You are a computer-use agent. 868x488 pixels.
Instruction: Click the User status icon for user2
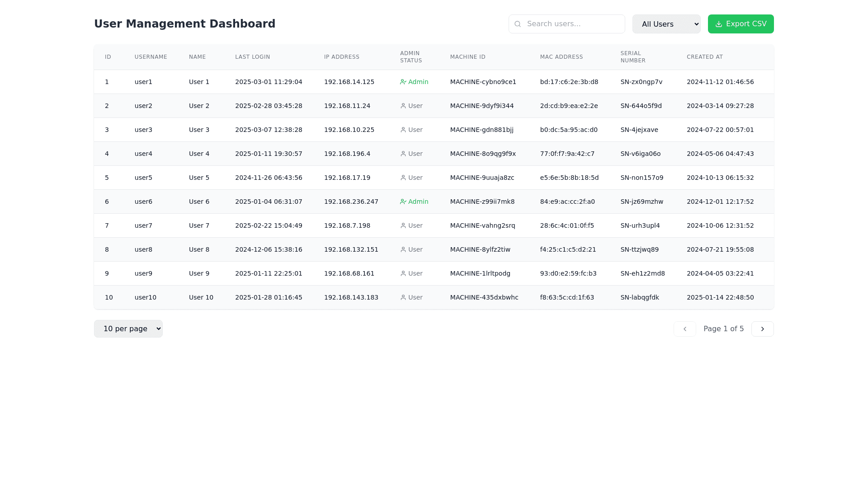click(x=403, y=106)
